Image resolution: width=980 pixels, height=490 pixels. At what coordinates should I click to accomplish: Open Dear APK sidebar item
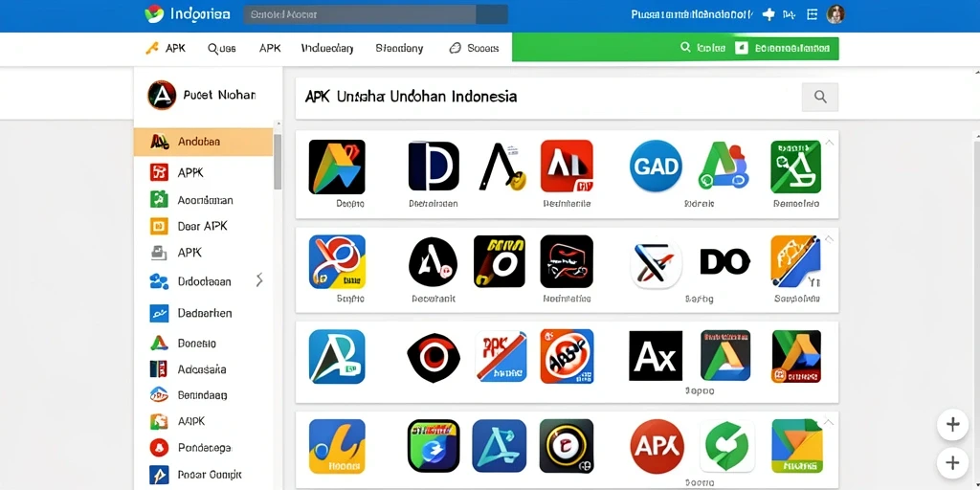[203, 226]
